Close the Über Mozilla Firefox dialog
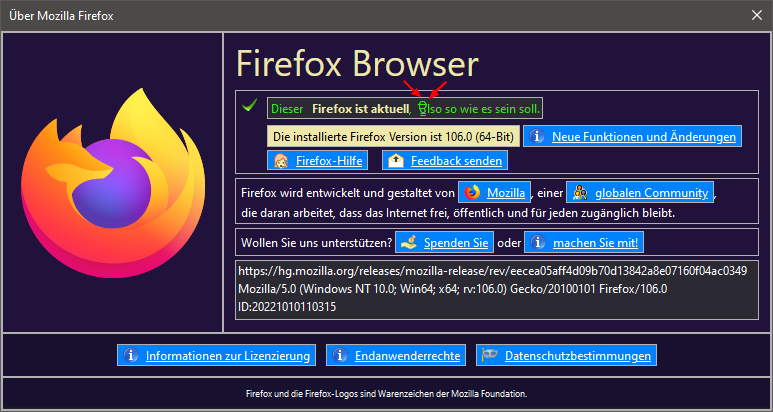 click(x=757, y=14)
